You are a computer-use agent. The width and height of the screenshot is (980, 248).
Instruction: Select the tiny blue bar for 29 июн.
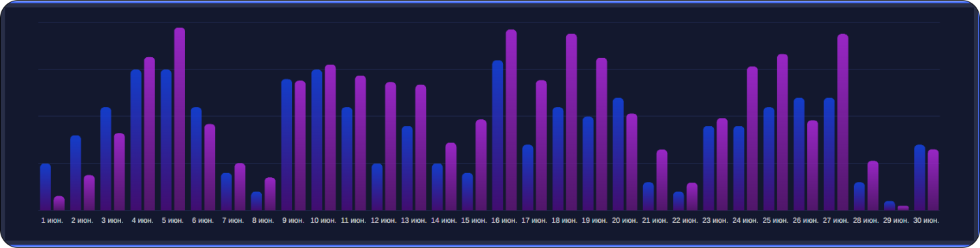(889, 205)
